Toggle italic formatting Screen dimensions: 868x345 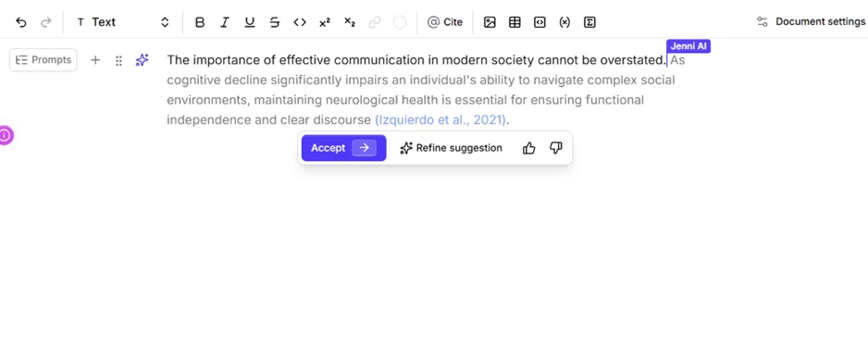click(225, 22)
